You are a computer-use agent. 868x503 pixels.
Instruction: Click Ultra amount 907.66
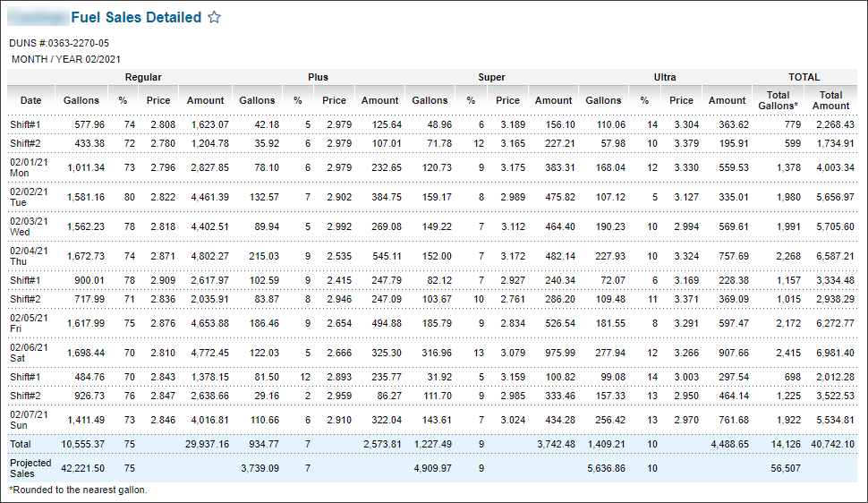(x=734, y=353)
